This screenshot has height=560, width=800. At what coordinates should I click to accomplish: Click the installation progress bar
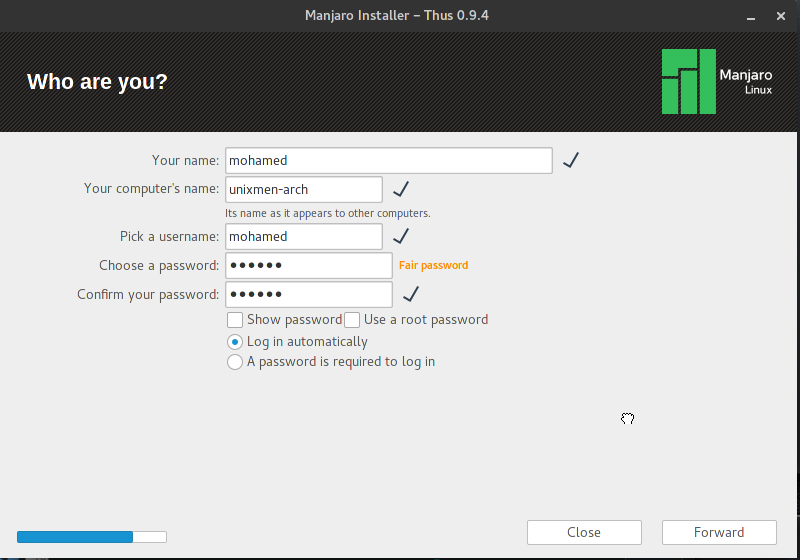92,537
